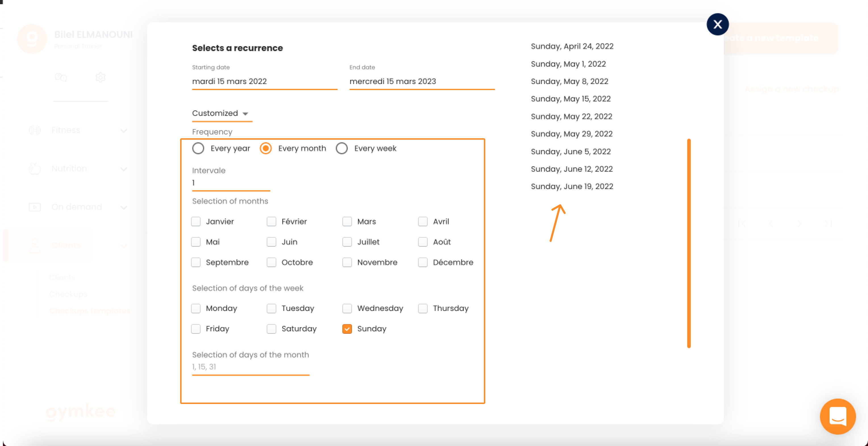This screenshot has width=868, height=446.
Task: Tick the Wednesday checkbox
Action: tap(347, 308)
